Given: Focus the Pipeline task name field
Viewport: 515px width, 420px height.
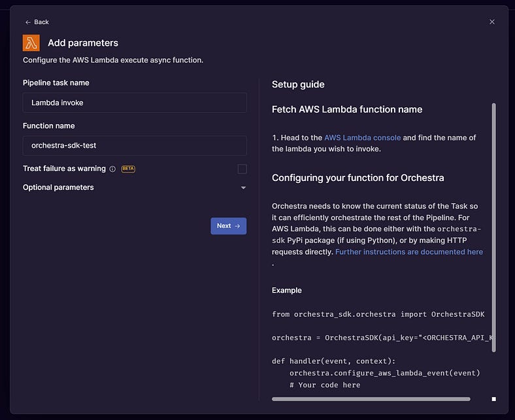Looking at the screenshot, I should [x=135, y=103].
